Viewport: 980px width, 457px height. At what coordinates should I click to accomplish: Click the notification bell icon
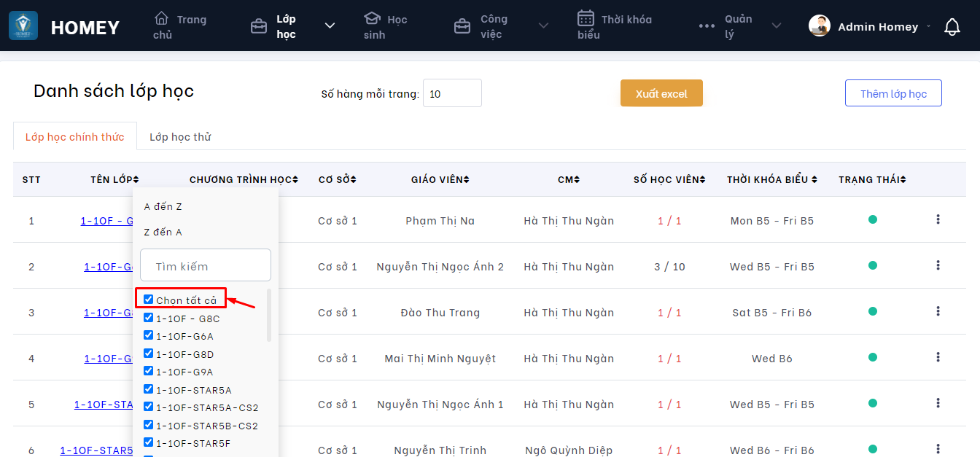(x=952, y=27)
